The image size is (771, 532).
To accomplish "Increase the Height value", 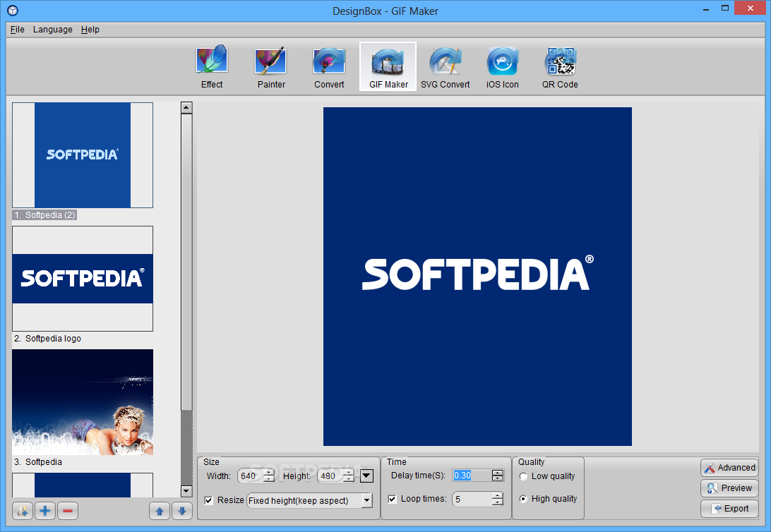I will 349,473.
